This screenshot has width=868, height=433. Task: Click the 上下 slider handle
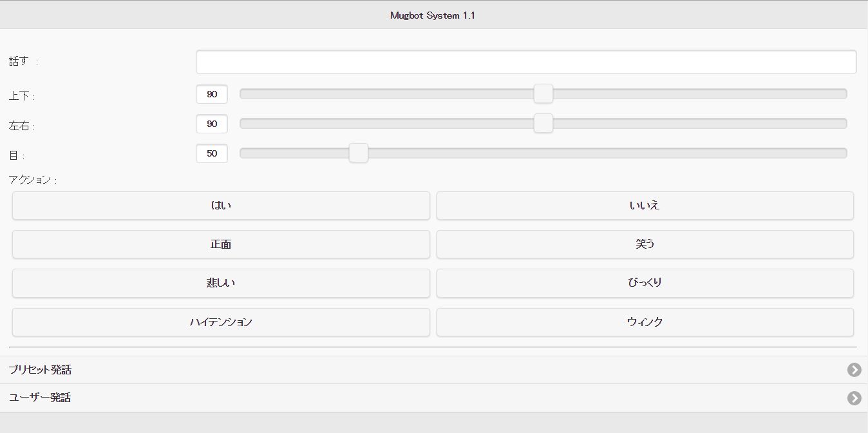point(543,93)
